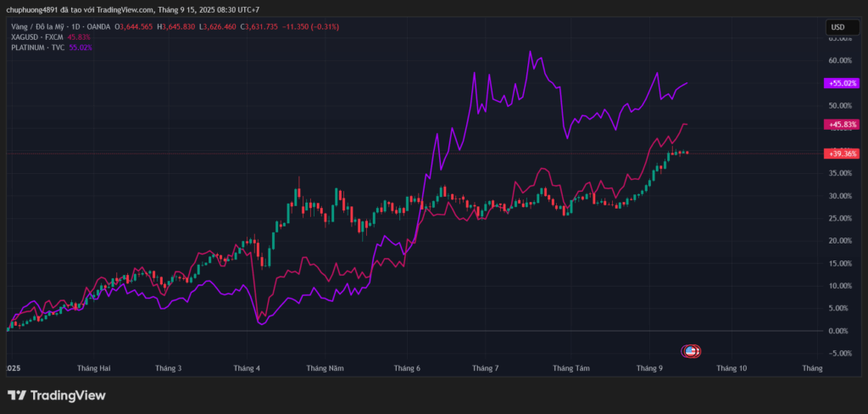Click the 35.00% price axis label
This screenshot has height=414, width=868.
click(x=840, y=173)
